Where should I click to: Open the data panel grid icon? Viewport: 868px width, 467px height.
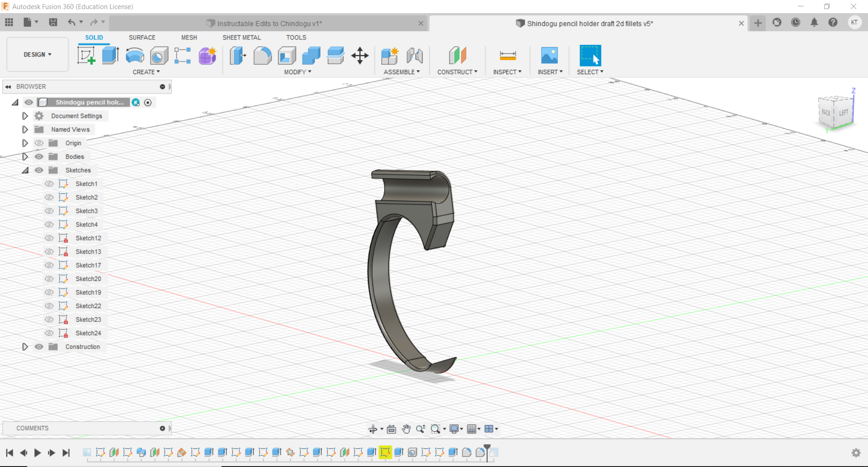tap(9, 22)
